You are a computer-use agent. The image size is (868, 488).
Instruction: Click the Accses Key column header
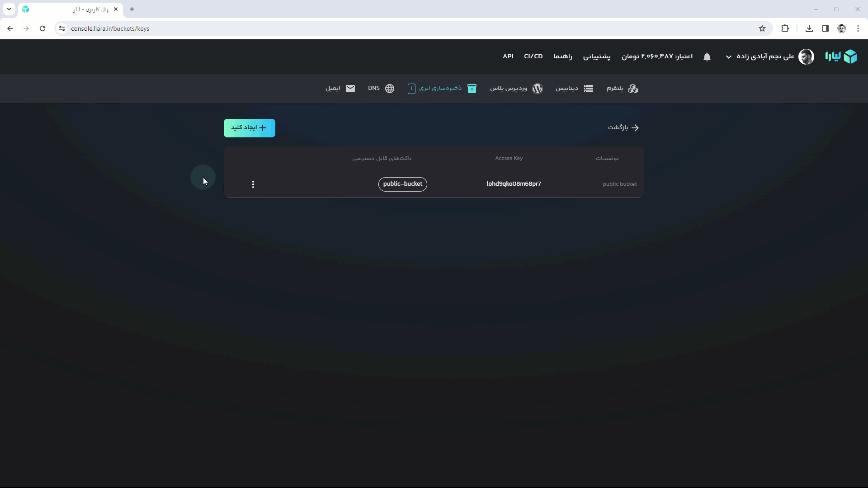(509, 159)
